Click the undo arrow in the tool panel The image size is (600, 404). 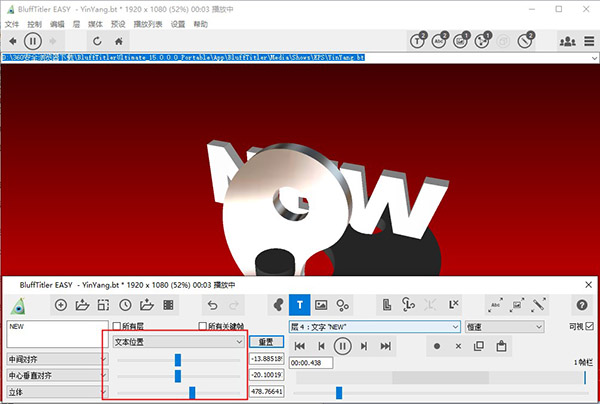(x=211, y=303)
